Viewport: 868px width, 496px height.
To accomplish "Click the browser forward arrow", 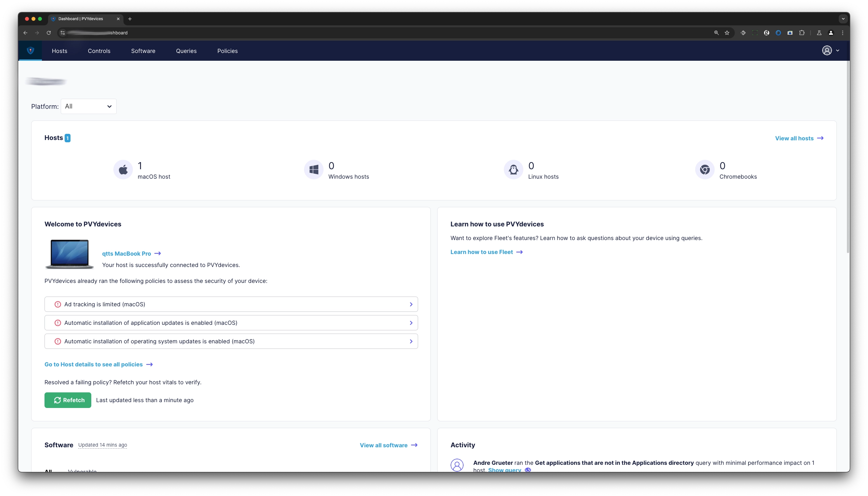I will [37, 33].
